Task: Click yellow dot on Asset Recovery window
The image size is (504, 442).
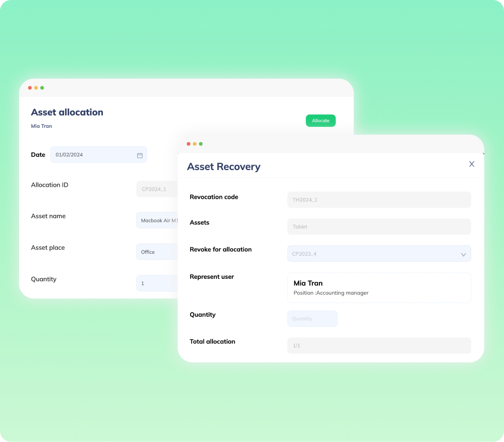Action: point(194,144)
